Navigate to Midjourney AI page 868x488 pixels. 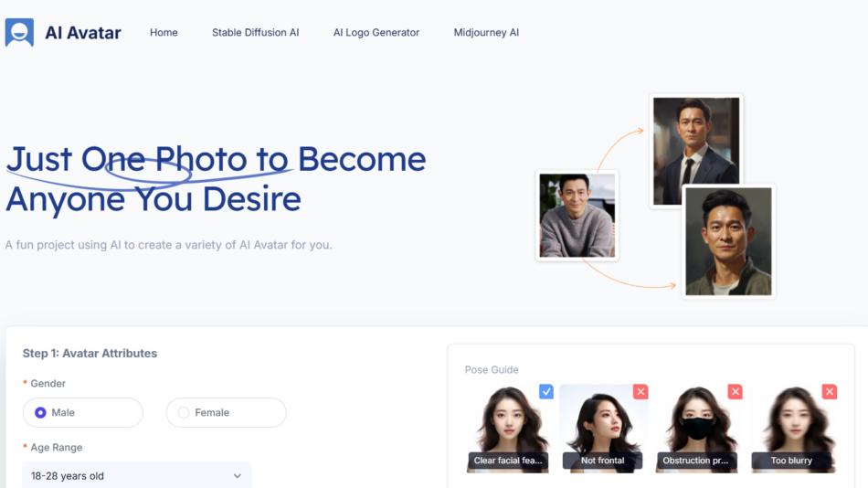point(486,33)
